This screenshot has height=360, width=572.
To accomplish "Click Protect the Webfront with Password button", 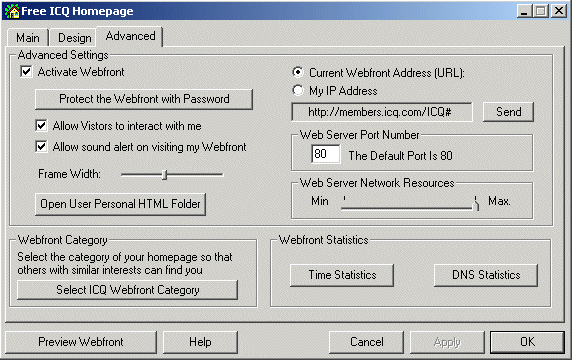I will tap(144, 99).
